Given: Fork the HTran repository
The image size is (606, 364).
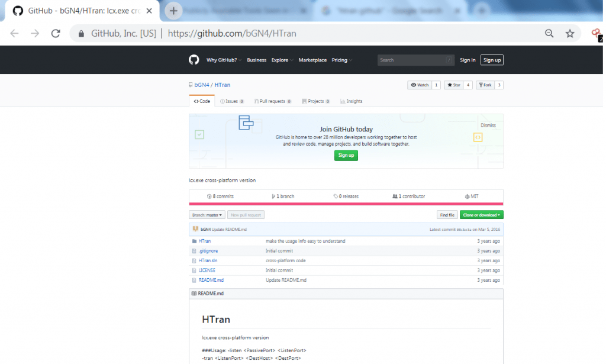Looking at the screenshot, I should (485, 85).
